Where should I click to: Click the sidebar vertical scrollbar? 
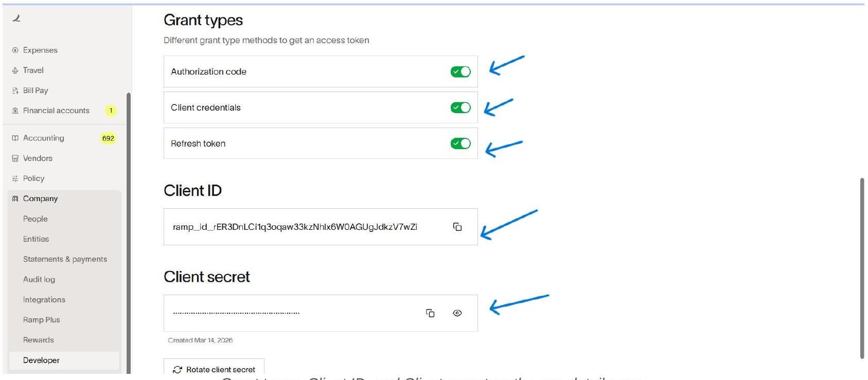pos(129,232)
